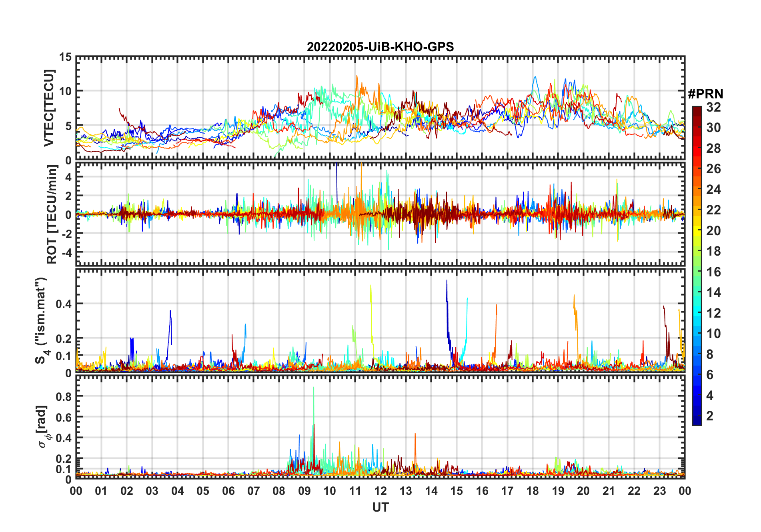
Task: Click colorbar tick label 32
Action: click(713, 107)
